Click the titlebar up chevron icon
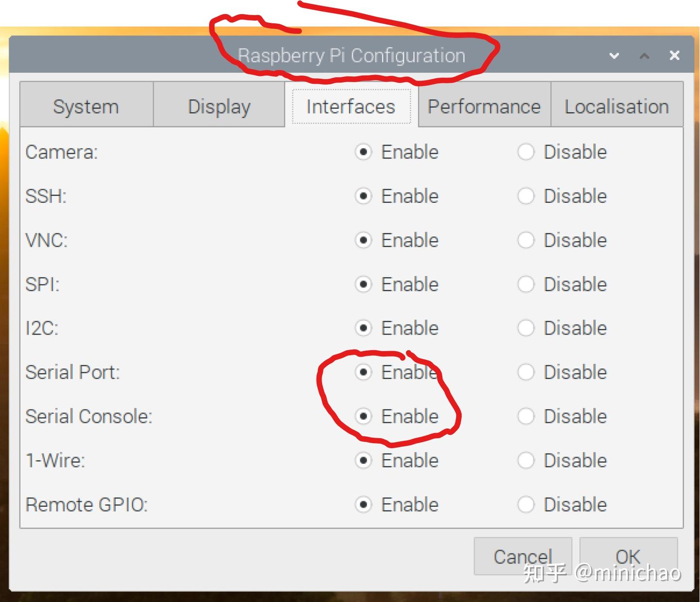Viewport: 700px width, 602px height. tap(645, 56)
